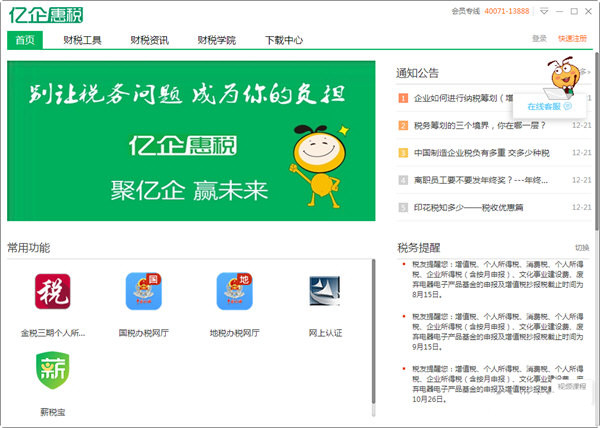Click the 税师课程 floating button
Image resolution: width=600 pixels, height=428 pixels.
(x=572, y=386)
